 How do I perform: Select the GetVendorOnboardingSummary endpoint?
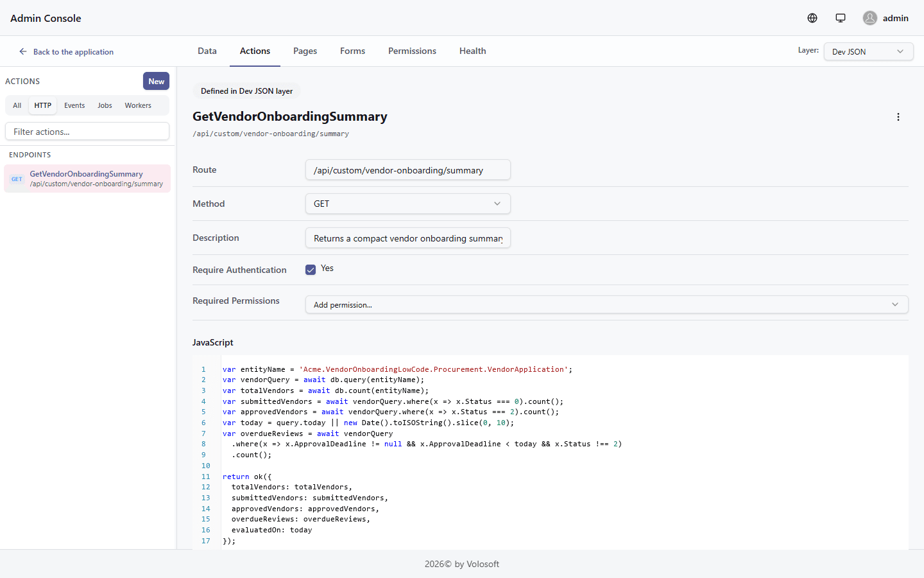point(87,179)
